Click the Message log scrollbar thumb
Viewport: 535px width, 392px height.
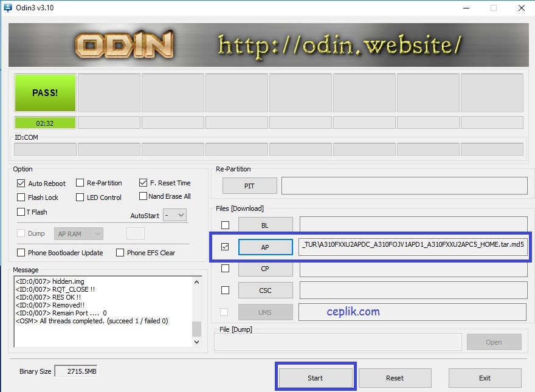tap(196, 329)
